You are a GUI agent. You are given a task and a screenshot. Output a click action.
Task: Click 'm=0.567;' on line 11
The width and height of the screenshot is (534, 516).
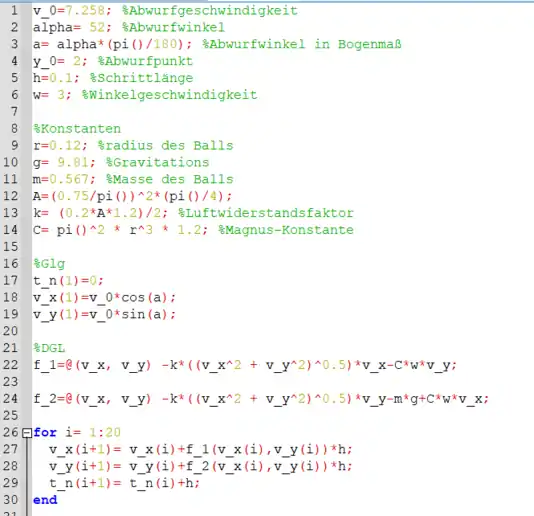tap(64, 179)
